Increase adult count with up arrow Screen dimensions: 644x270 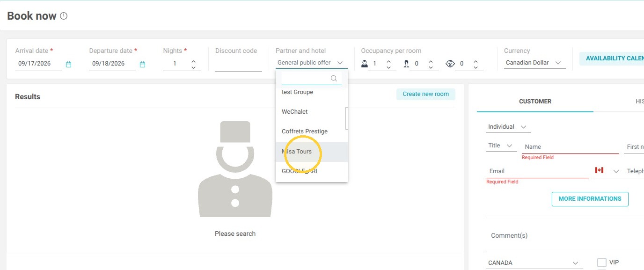point(388,60)
